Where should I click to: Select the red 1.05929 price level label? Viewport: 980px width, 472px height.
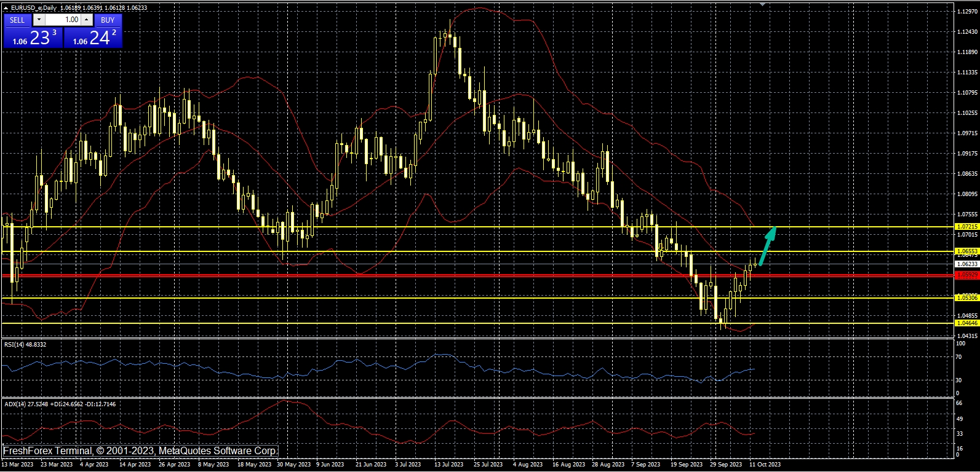click(x=966, y=275)
